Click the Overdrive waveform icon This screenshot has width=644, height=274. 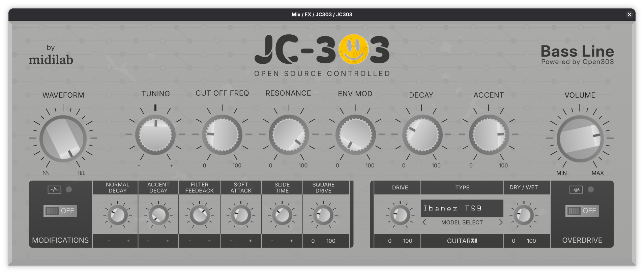(576, 190)
